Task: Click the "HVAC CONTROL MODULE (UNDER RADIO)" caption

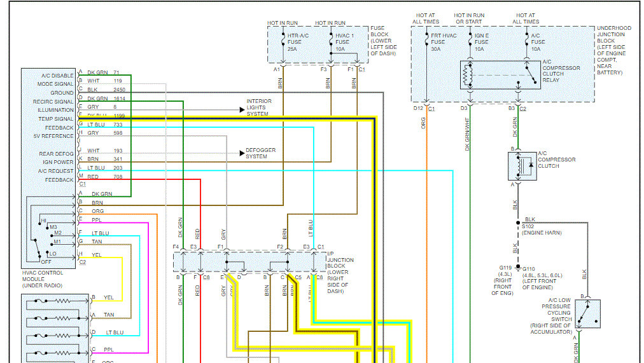Action: [43, 279]
